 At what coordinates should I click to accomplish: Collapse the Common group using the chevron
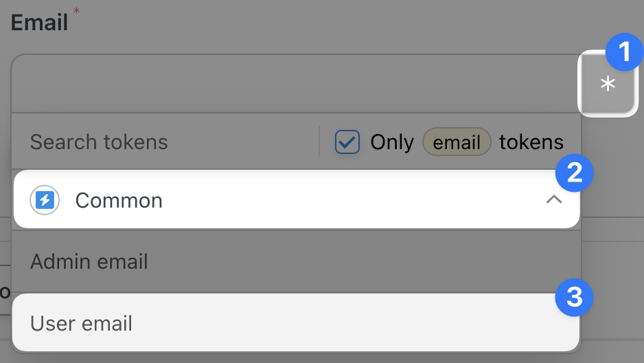pos(553,200)
